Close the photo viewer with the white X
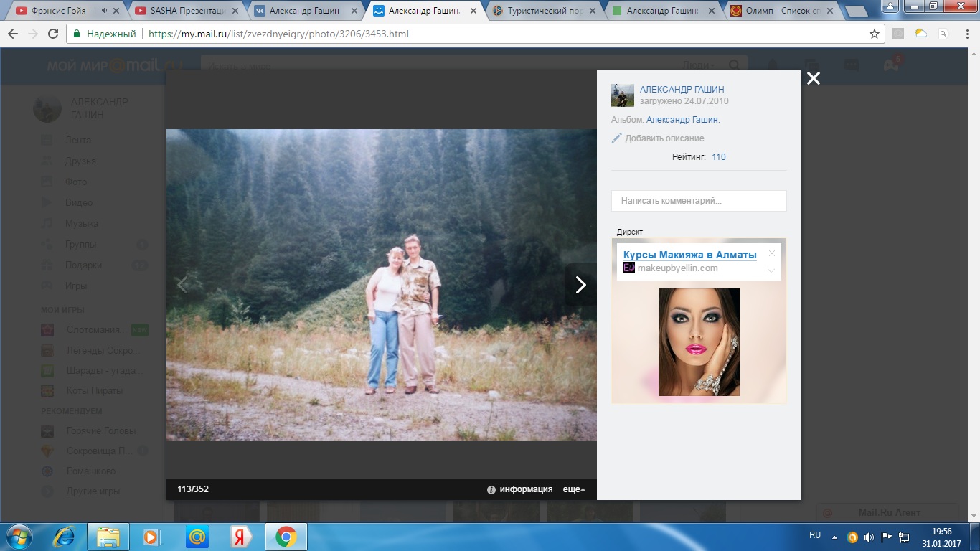The image size is (980, 551). tap(813, 79)
